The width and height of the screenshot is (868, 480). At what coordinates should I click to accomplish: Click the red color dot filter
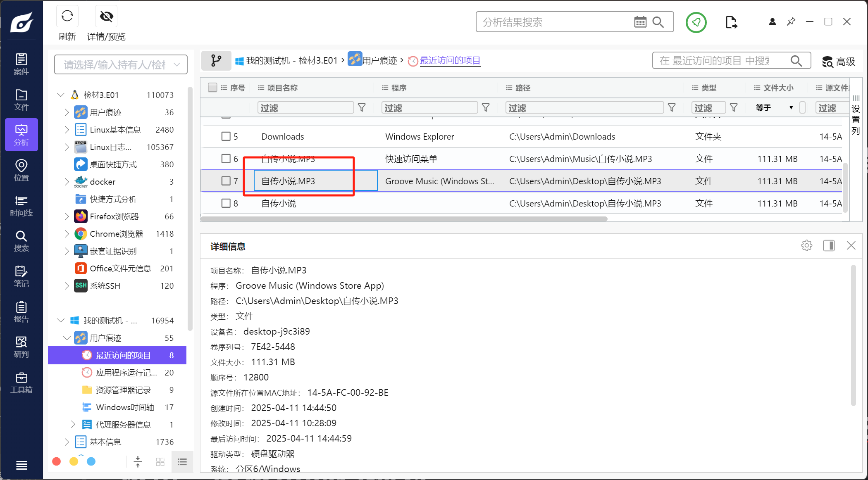pos(57,461)
